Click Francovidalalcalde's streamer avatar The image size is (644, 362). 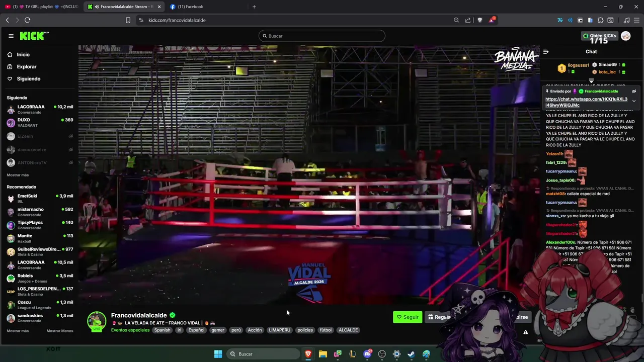pos(97,322)
